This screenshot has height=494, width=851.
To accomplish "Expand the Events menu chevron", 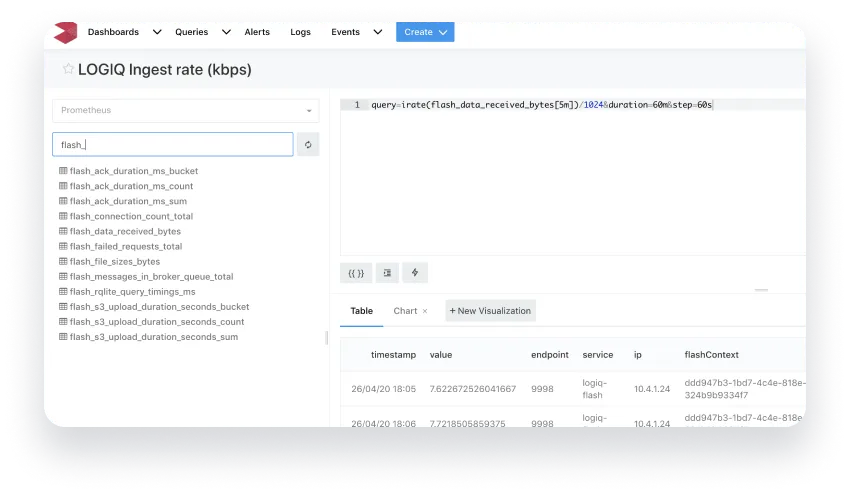I will tap(378, 32).
